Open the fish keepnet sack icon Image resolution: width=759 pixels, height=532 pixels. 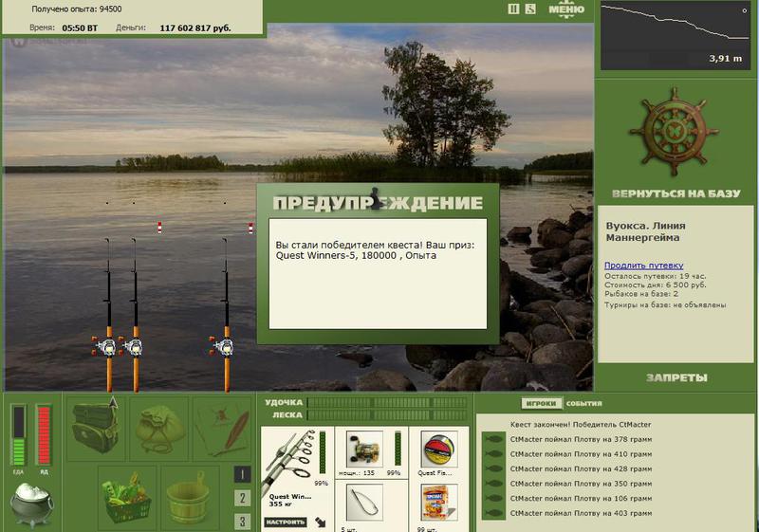coord(159,428)
